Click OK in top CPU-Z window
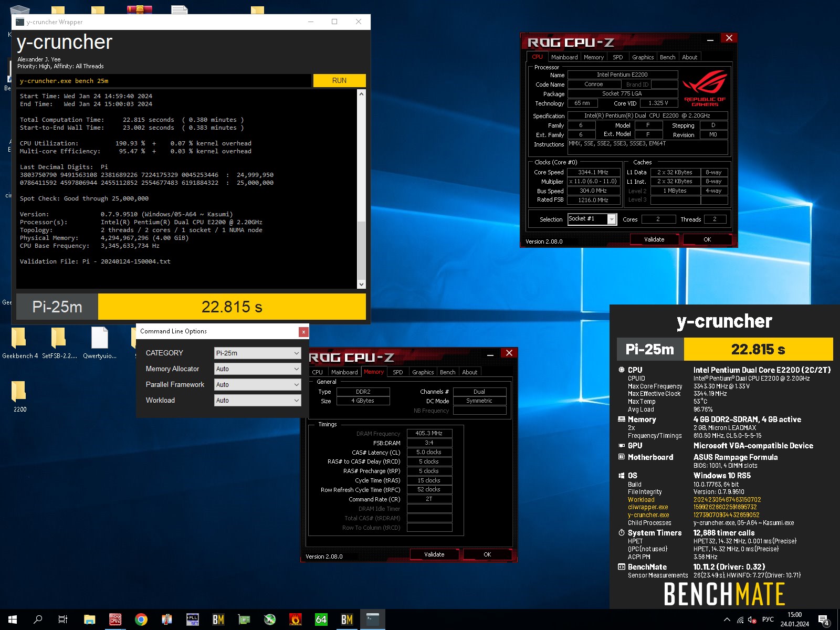Image resolution: width=840 pixels, height=630 pixels. (x=707, y=239)
